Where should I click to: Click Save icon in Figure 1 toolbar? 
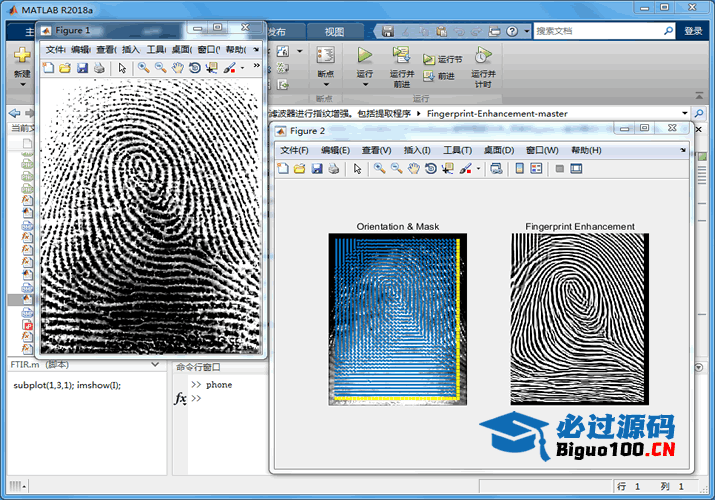(x=83, y=68)
